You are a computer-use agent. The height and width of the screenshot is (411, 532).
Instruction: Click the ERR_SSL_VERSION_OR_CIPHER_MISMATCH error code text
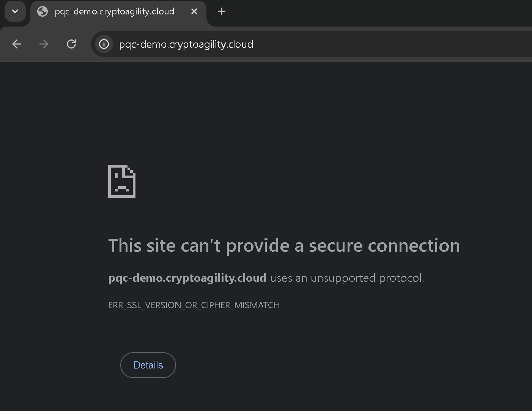coord(194,305)
